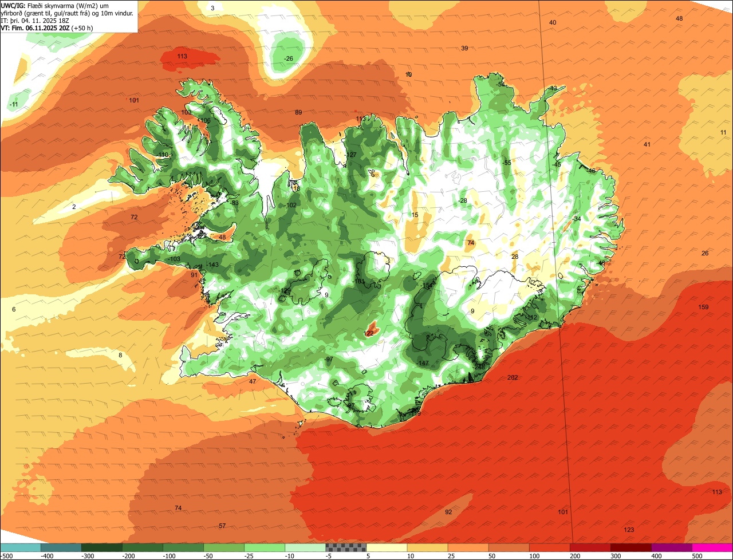Click the '-106' value in the Westfjords
Image resolution: width=733 pixels, height=560 pixels.
[x=204, y=121]
